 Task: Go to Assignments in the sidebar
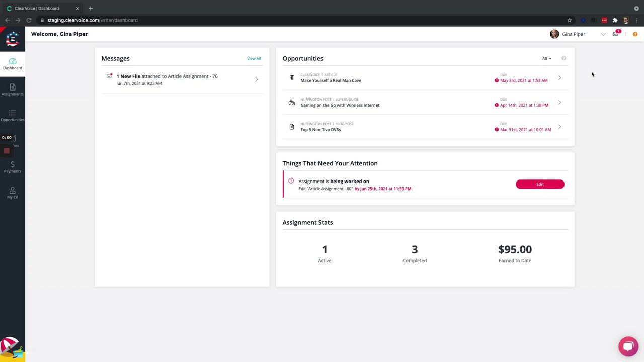point(13,90)
